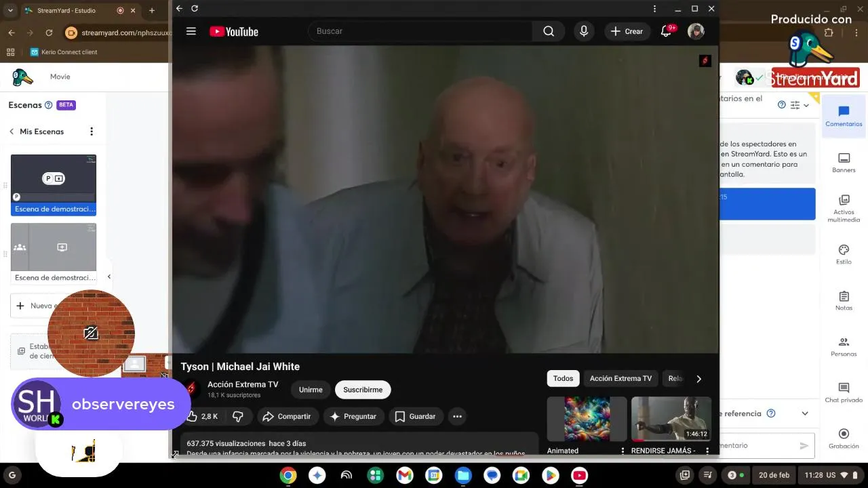The width and height of the screenshot is (868, 488).
Task: Open options for RENDIRSE JAMÁS video
Action: point(707,451)
